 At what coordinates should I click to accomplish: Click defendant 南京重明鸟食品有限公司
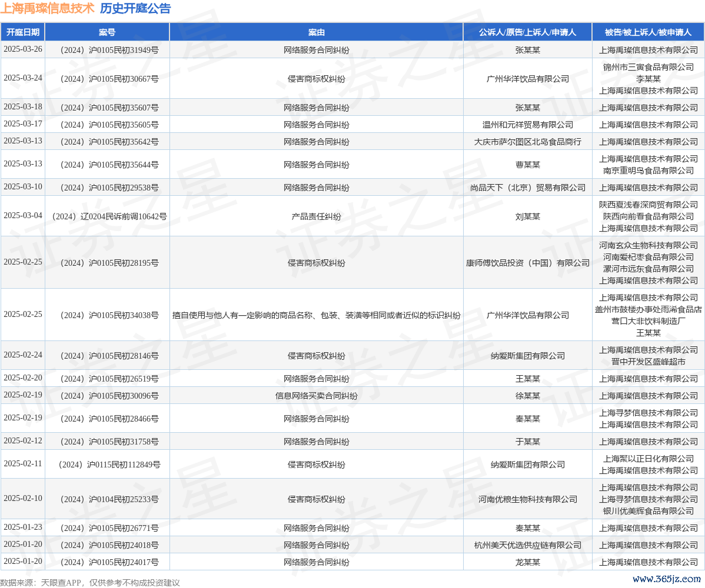(649, 171)
